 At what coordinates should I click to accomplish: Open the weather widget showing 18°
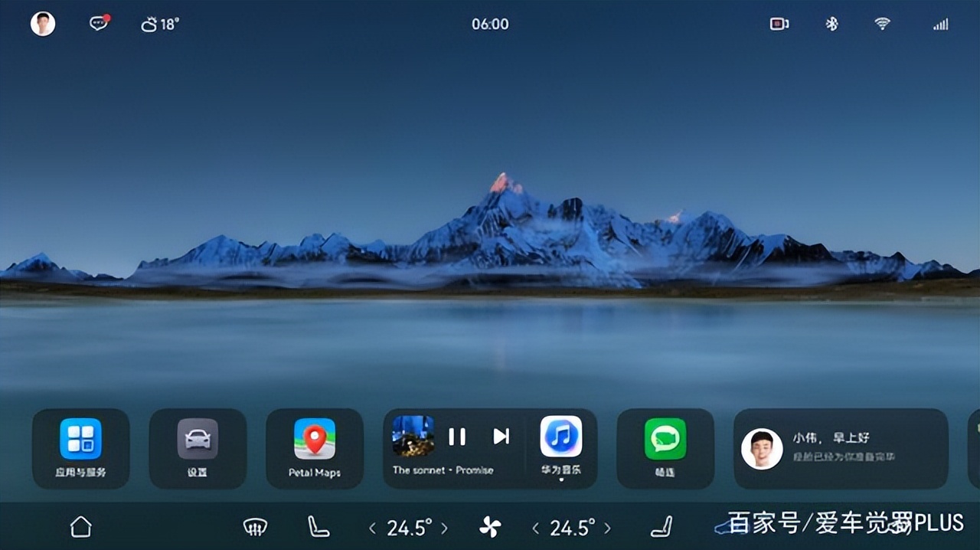[x=159, y=25]
